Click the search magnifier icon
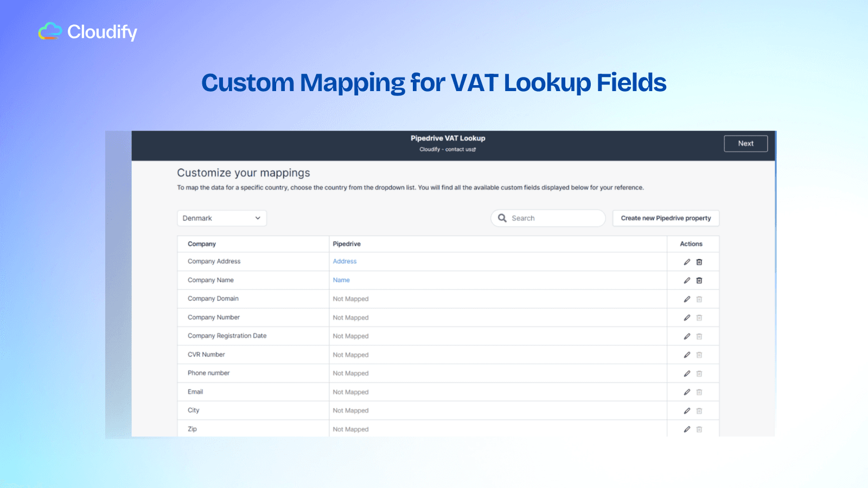 pyautogui.click(x=502, y=218)
